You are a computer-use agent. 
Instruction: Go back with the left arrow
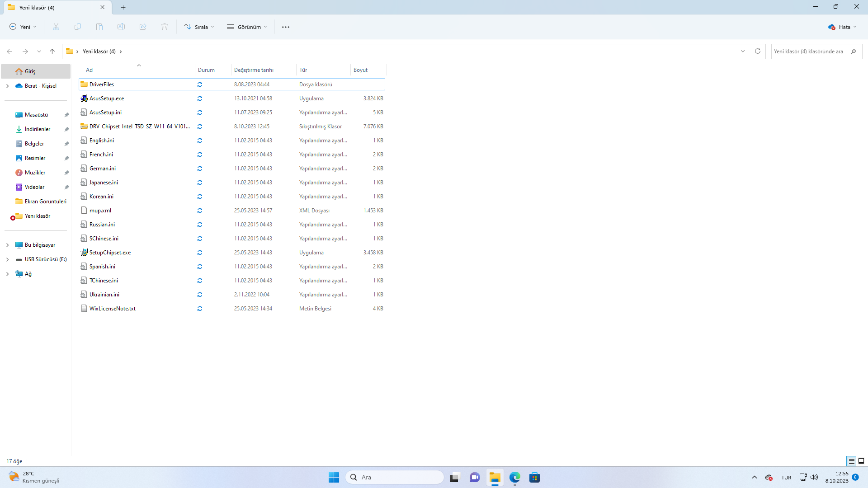[x=9, y=52]
